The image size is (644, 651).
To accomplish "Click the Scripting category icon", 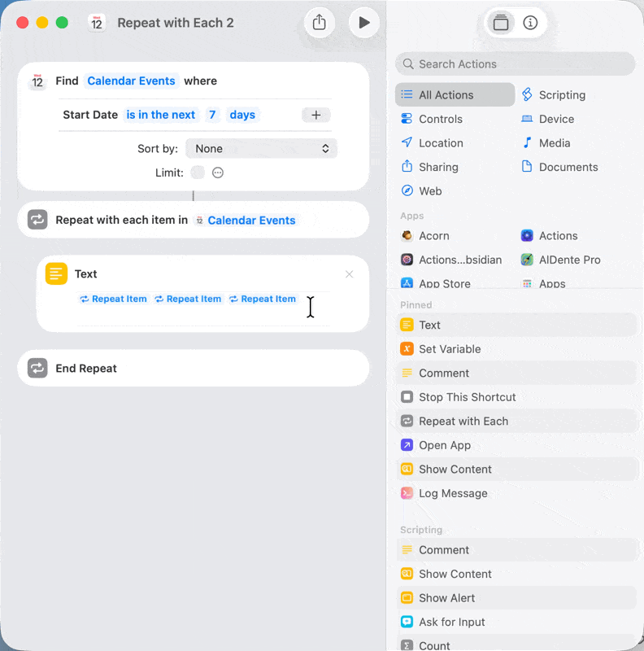I will tap(527, 95).
